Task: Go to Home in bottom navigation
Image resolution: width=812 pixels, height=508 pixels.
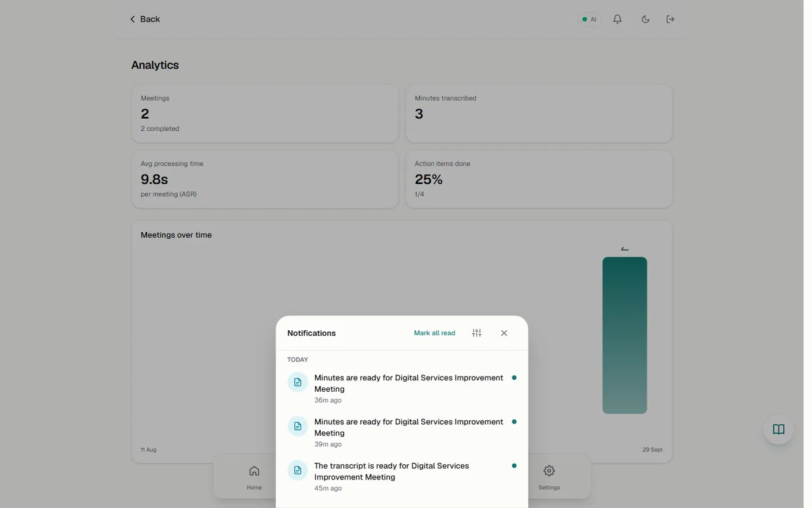Action: pyautogui.click(x=254, y=478)
